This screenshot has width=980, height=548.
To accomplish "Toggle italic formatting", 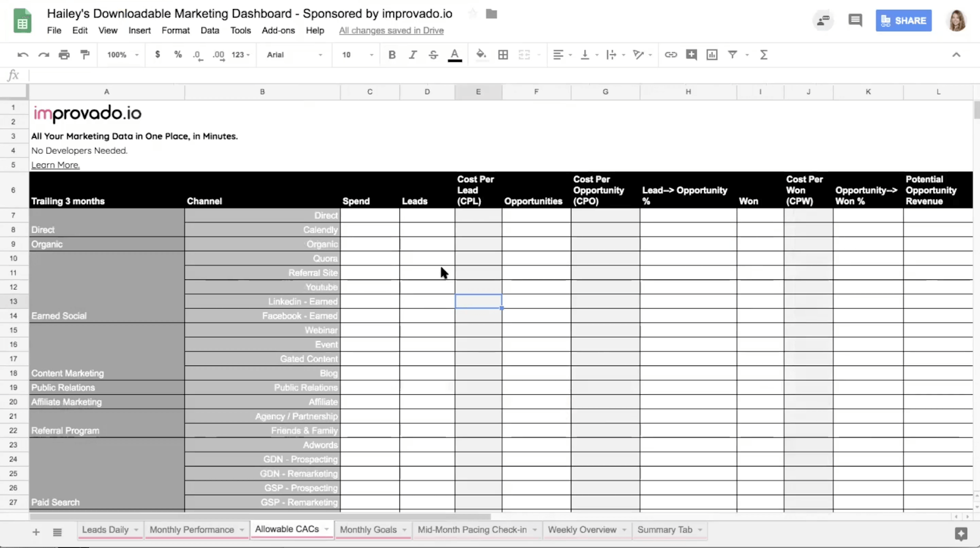I will click(x=413, y=55).
